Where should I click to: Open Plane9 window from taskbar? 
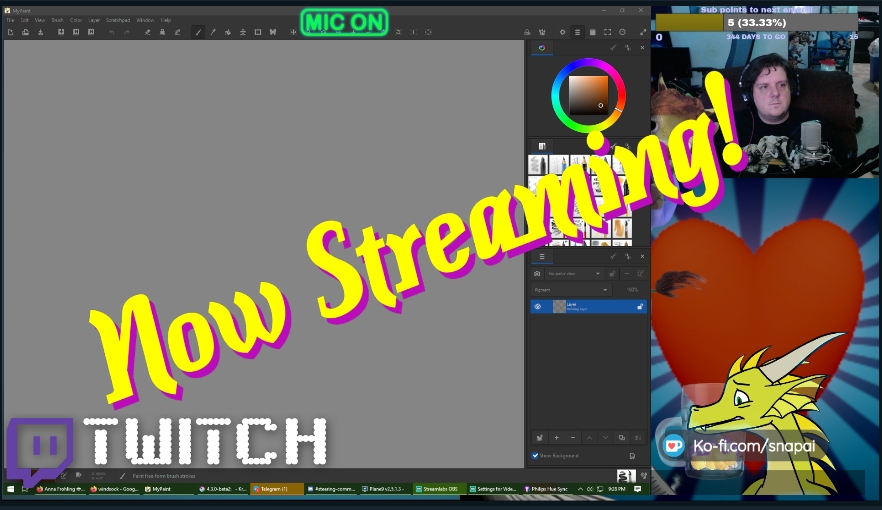point(384,489)
